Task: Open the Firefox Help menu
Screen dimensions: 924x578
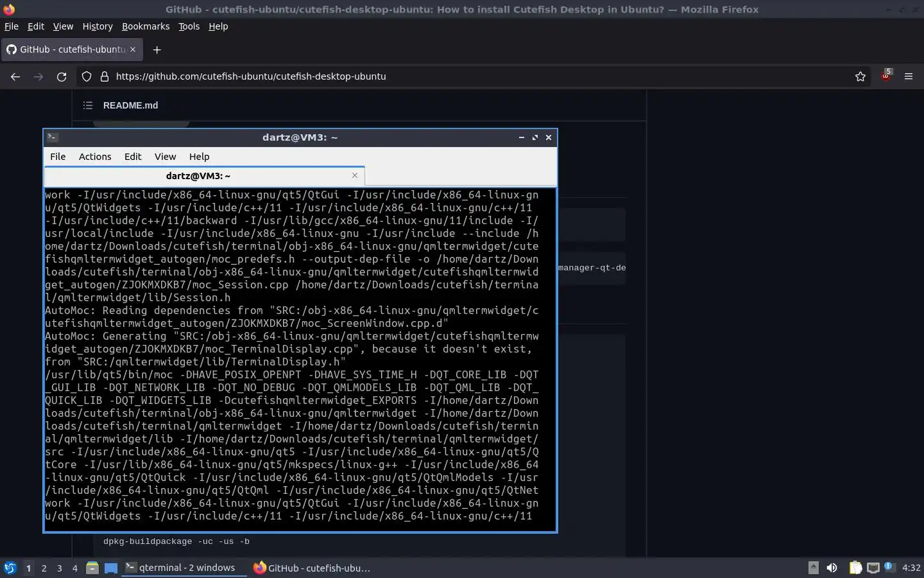Action: point(218,26)
